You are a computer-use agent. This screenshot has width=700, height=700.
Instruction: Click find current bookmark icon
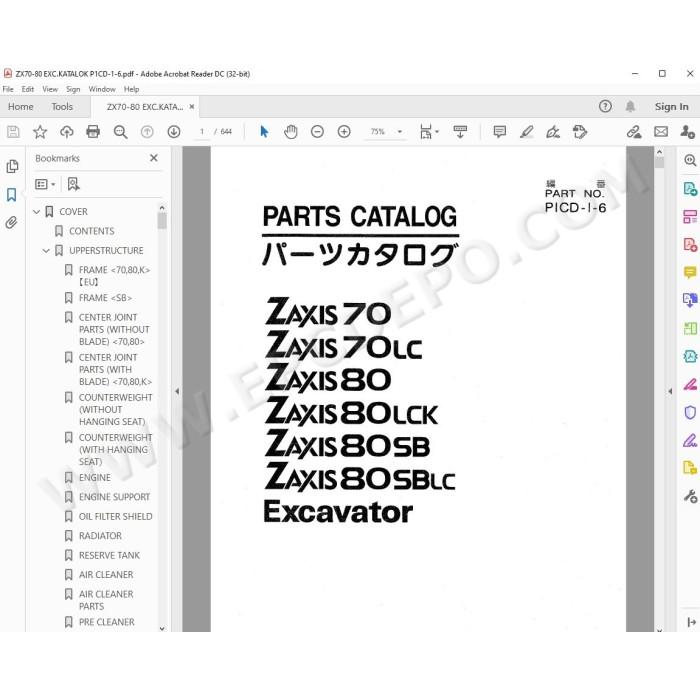click(x=73, y=184)
